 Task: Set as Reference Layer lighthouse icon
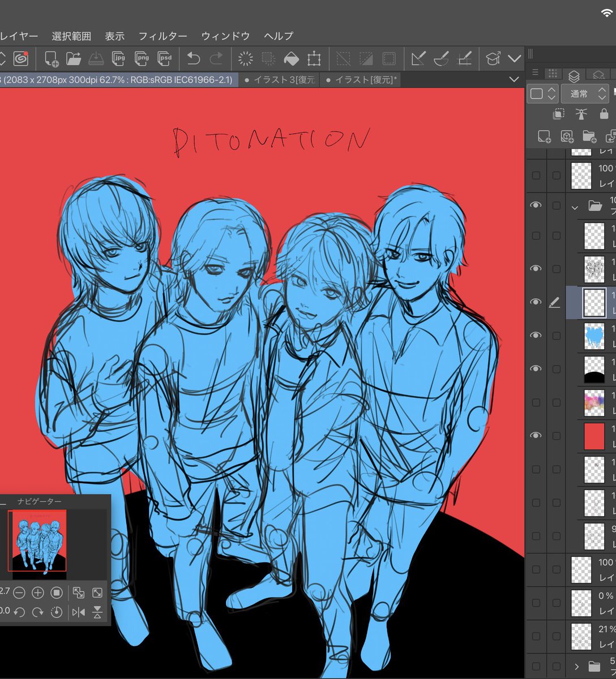(x=581, y=114)
